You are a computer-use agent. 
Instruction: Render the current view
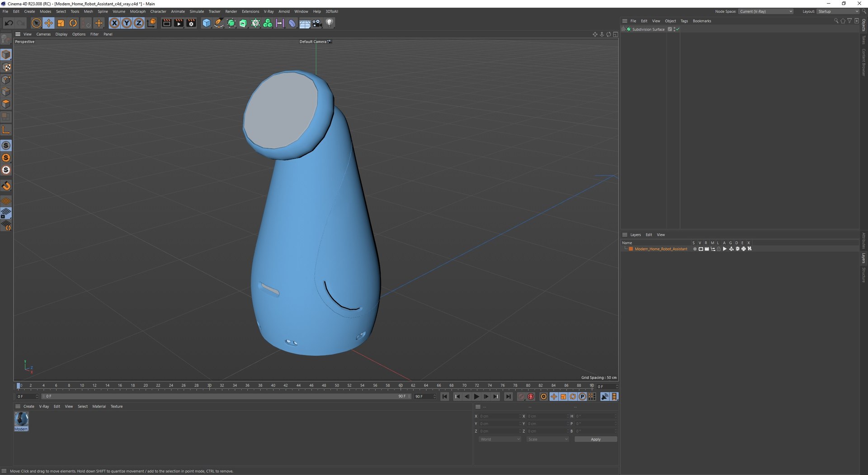point(166,23)
